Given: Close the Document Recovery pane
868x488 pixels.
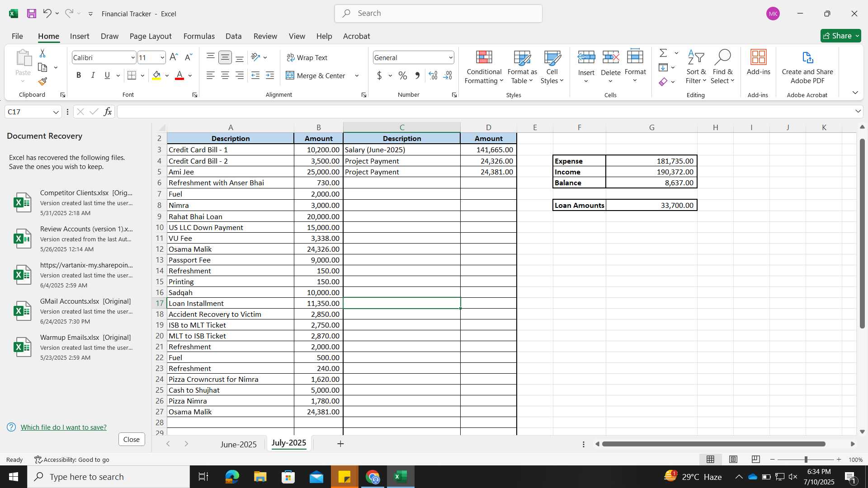Looking at the screenshot, I should 132,439.
